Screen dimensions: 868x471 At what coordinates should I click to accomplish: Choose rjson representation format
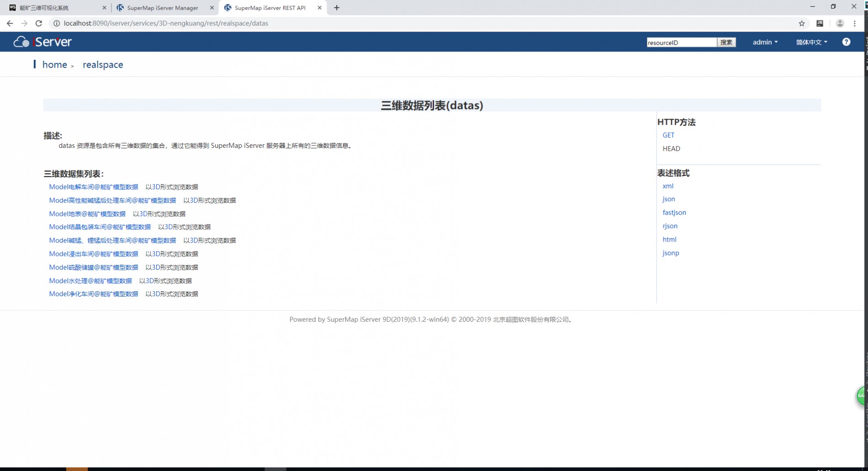pyautogui.click(x=670, y=226)
